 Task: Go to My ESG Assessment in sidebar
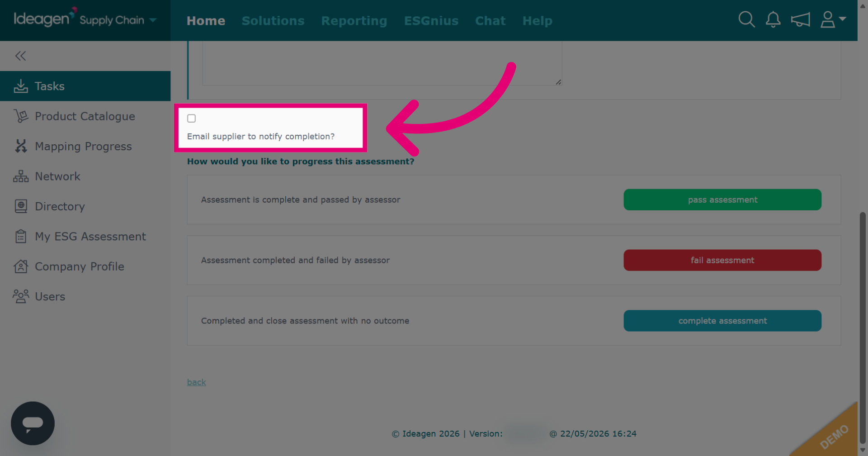[x=85, y=236]
